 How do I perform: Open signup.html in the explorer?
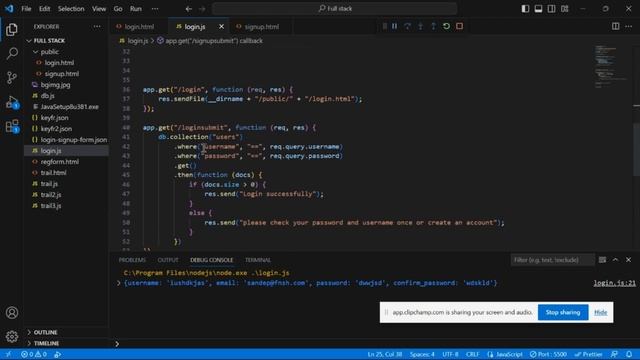point(62,74)
